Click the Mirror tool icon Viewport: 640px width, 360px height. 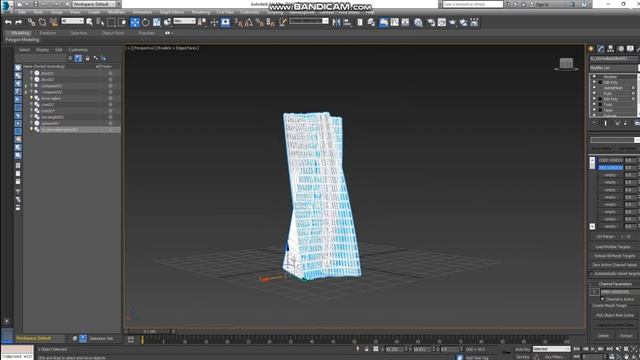[x=336, y=22]
